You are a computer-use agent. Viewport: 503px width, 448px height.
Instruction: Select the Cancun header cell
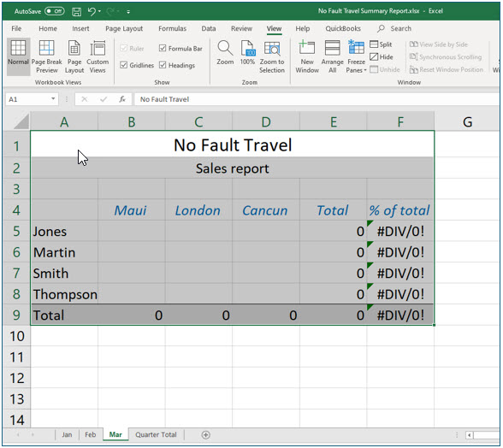click(266, 210)
